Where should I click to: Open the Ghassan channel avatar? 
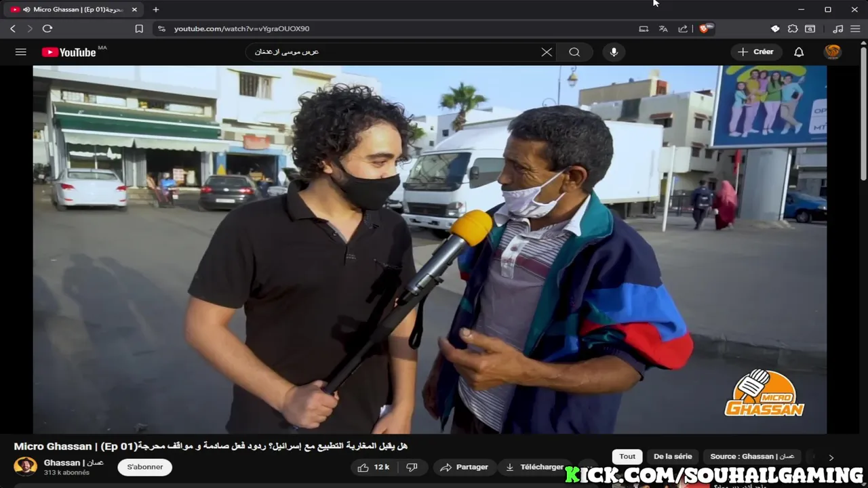tap(26, 466)
